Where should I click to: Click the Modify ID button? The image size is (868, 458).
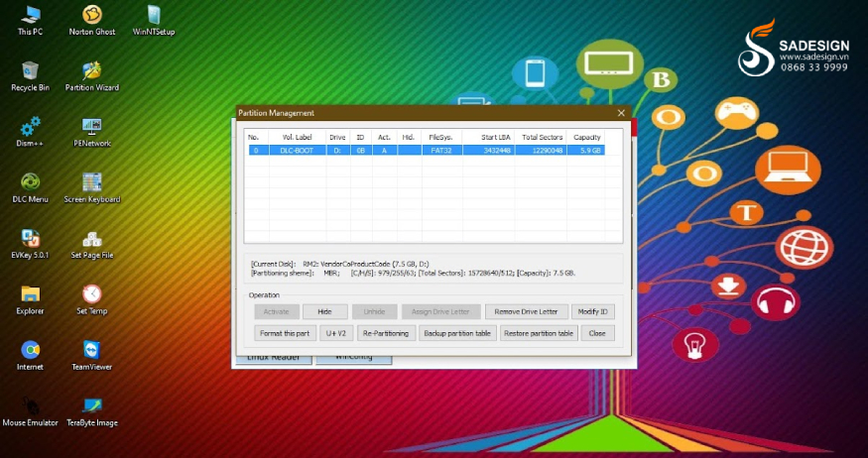tap(592, 312)
